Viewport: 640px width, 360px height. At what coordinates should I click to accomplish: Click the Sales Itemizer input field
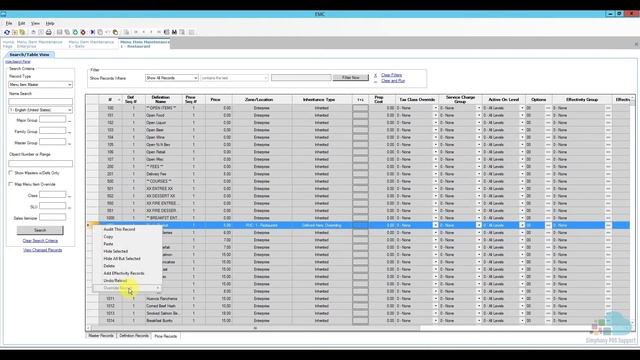point(52,218)
